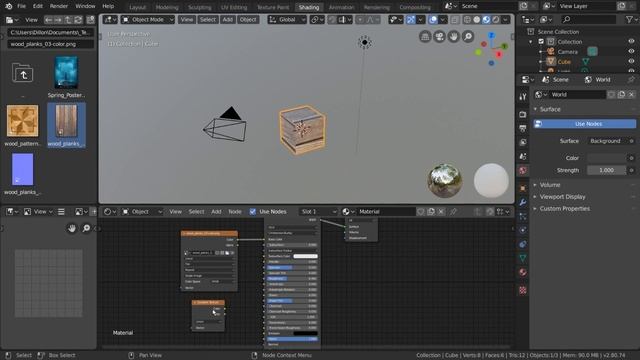The width and height of the screenshot is (640, 360).
Task: Adjust the World Strength value field
Action: click(607, 170)
